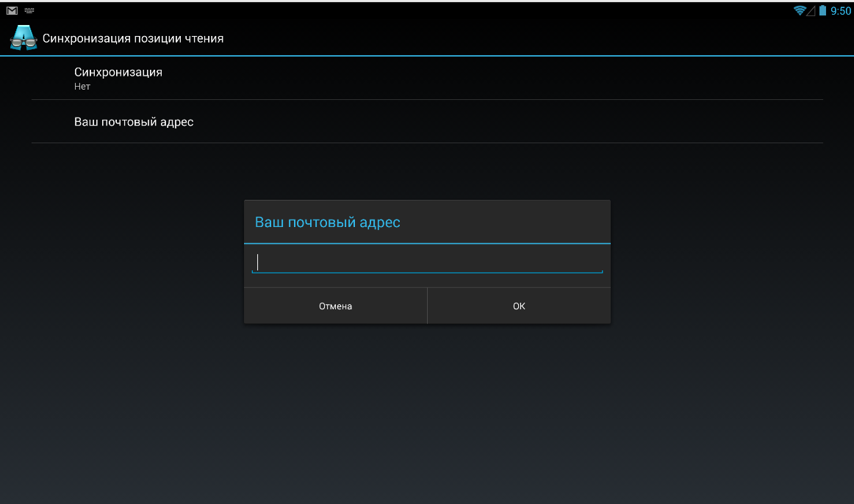This screenshot has width=854, height=504.
Task: Open the Синхронизация setting row
Action: point(427,78)
